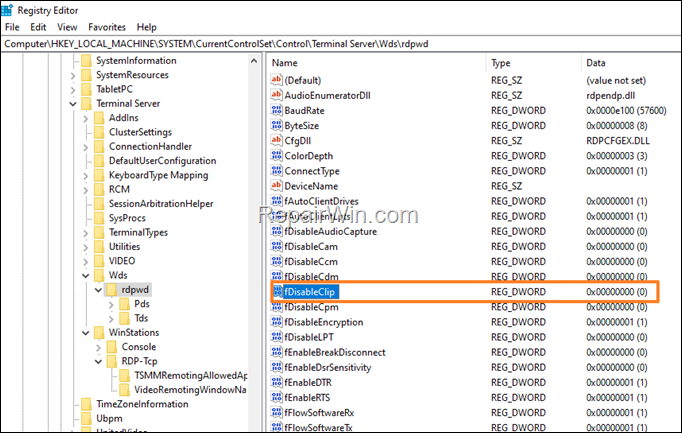Click the fEnableBreakDisconnect DWORD icon
The height and width of the screenshot is (433, 682).
(x=276, y=352)
